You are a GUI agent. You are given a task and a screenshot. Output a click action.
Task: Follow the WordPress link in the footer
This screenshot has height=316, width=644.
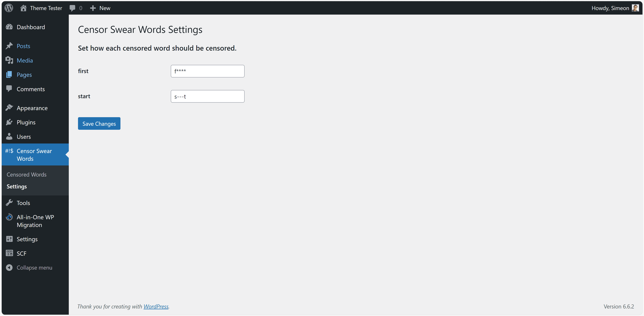(156, 306)
